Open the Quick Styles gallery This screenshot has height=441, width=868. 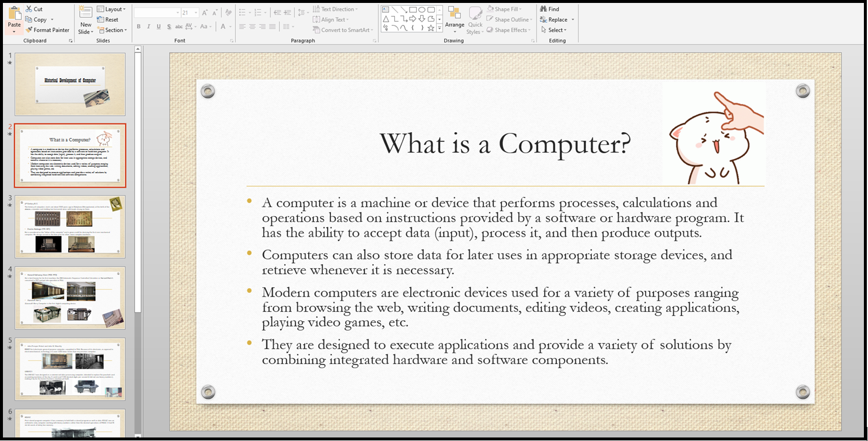point(475,20)
